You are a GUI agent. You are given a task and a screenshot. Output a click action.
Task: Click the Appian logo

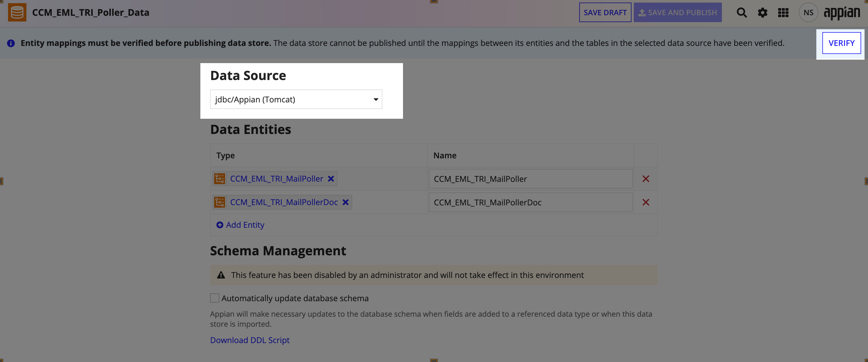point(842,13)
